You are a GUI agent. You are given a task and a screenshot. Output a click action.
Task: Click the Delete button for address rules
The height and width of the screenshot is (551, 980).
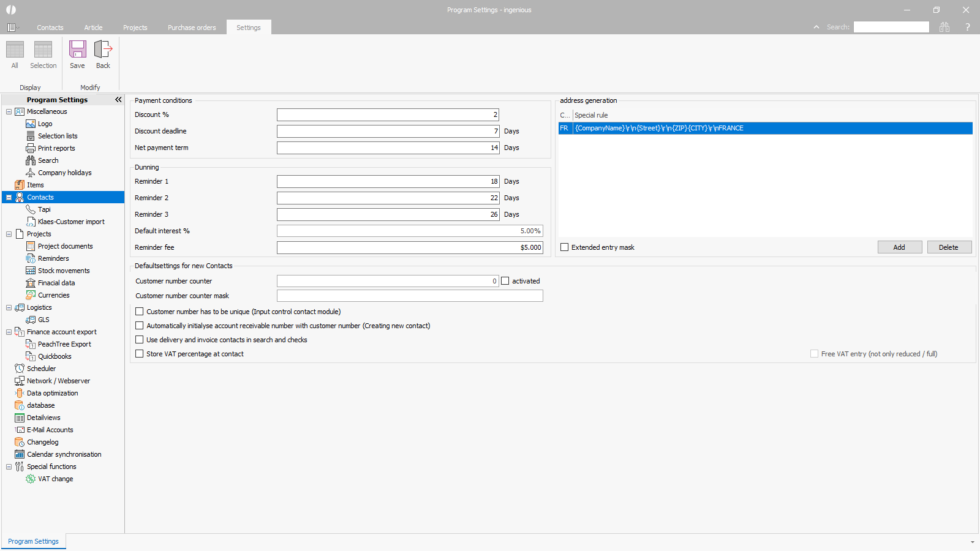[949, 247]
